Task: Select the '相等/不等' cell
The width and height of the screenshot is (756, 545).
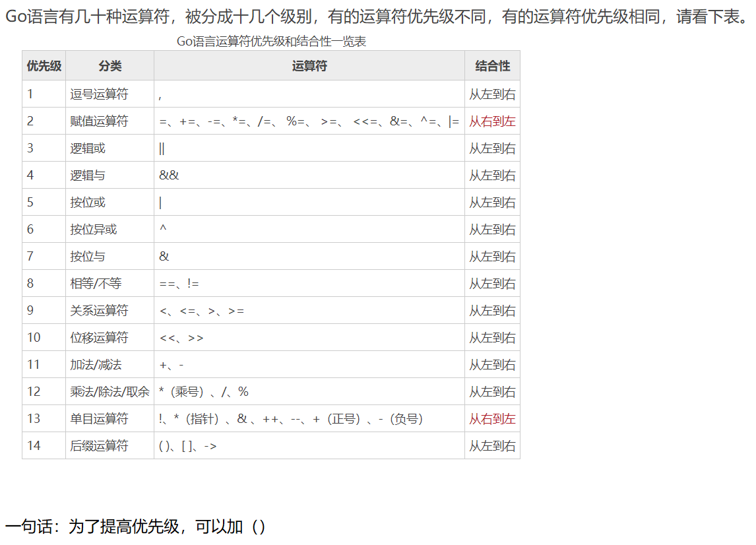Action: point(110,283)
